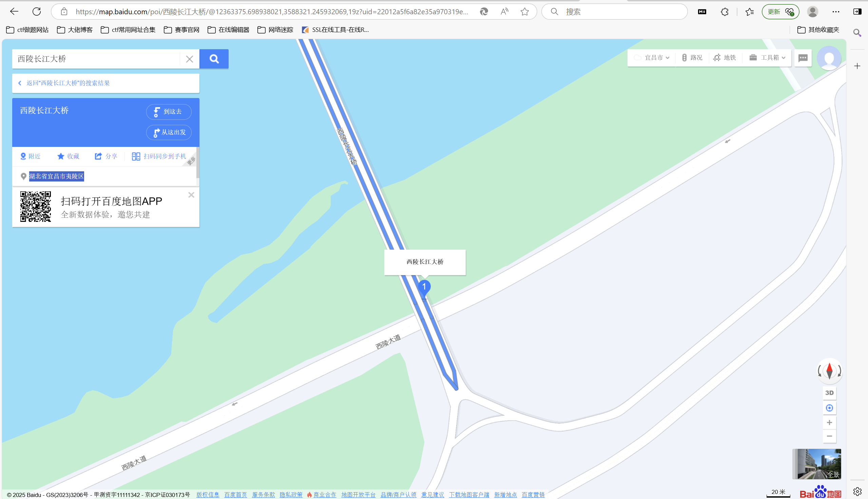Click 扫码同步到手机 QR sync
The width and height of the screenshot is (868, 499).
159,156
